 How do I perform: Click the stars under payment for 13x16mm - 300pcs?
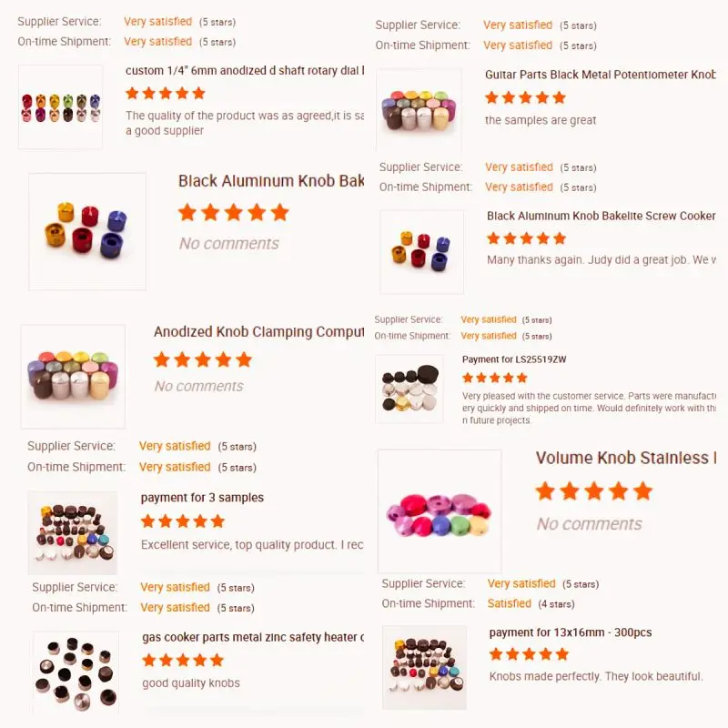tap(529, 654)
